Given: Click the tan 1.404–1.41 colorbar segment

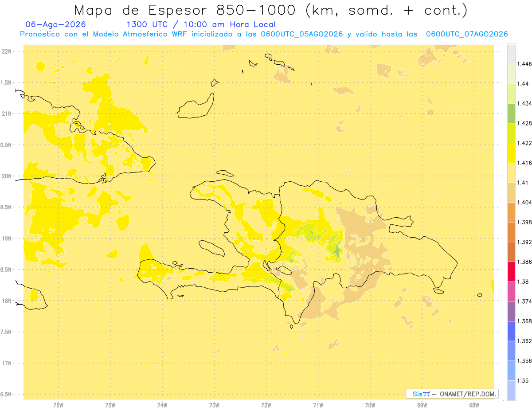Looking at the screenshot, I should coord(511,192).
